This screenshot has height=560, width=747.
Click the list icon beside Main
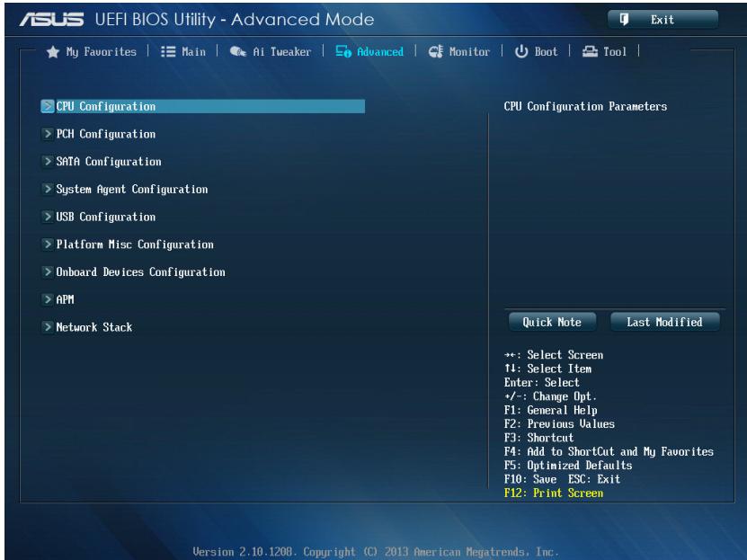click(x=168, y=51)
